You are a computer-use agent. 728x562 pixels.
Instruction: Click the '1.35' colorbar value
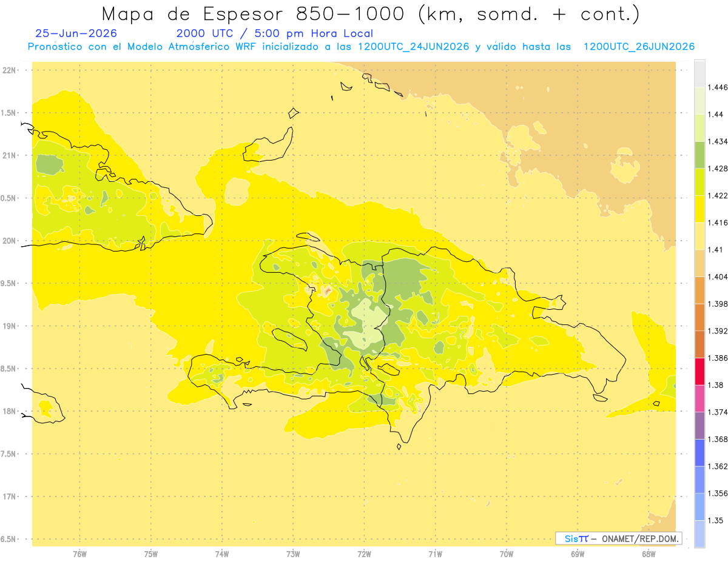click(x=716, y=520)
